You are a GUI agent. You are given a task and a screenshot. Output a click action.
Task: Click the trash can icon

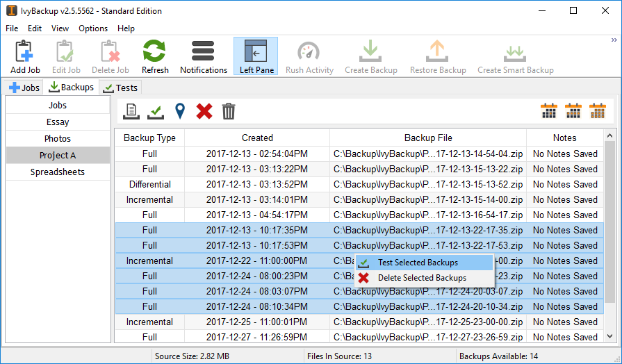(229, 111)
